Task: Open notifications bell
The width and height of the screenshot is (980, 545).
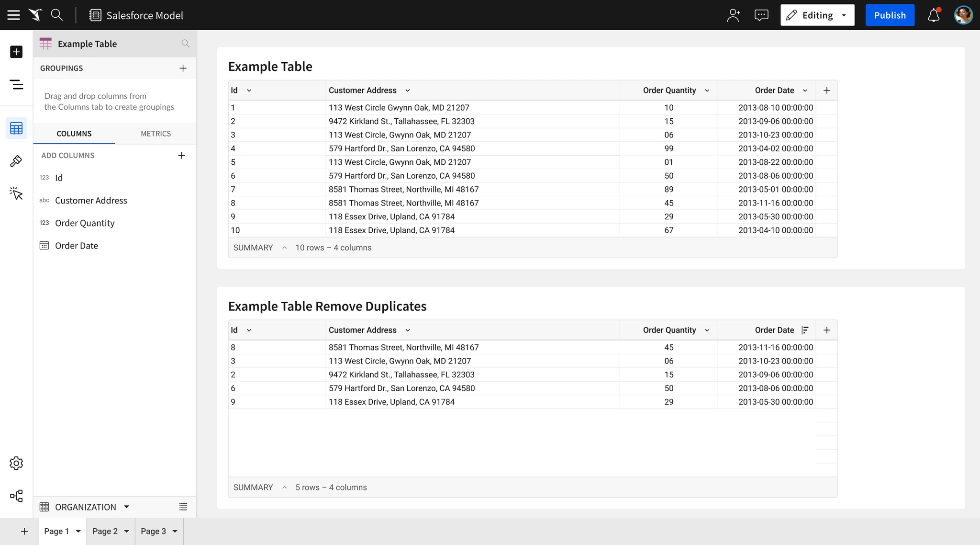Action: coord(934,15)
